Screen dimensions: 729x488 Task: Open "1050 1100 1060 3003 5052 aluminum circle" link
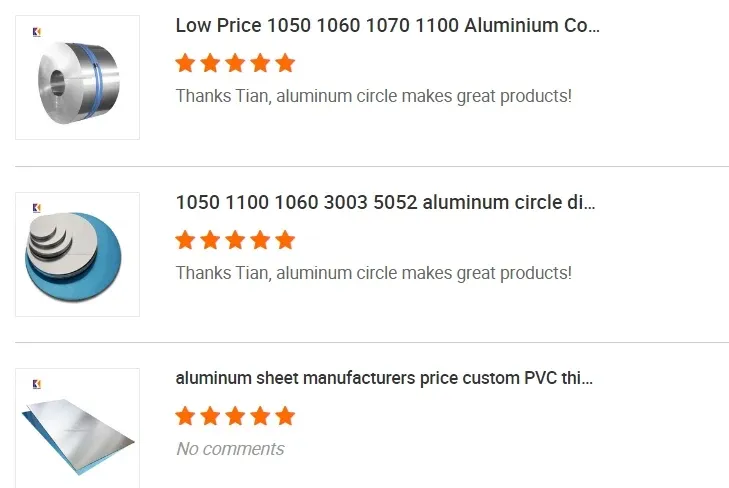[x=385, y=202]
